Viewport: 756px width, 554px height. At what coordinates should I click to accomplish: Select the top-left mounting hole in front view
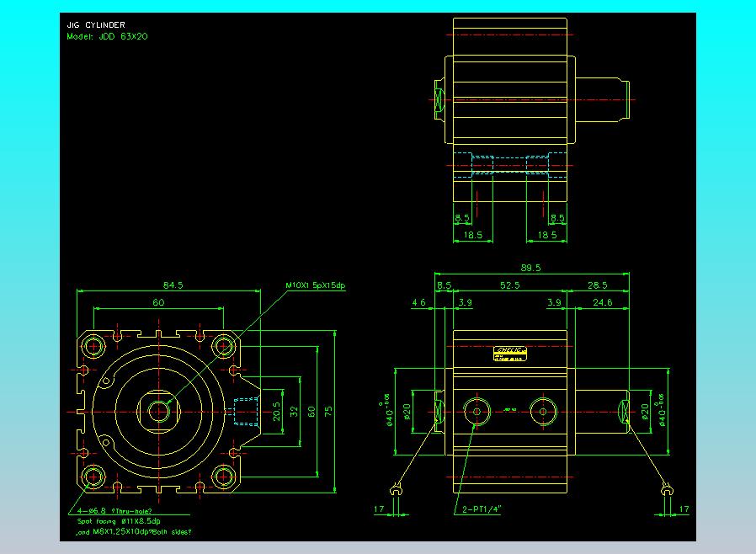point(93,345)
